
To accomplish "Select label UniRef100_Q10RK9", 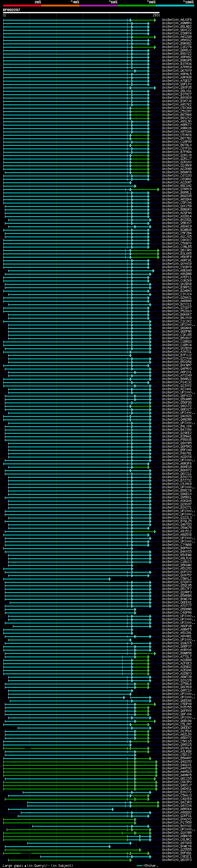I will coord(177,165).
